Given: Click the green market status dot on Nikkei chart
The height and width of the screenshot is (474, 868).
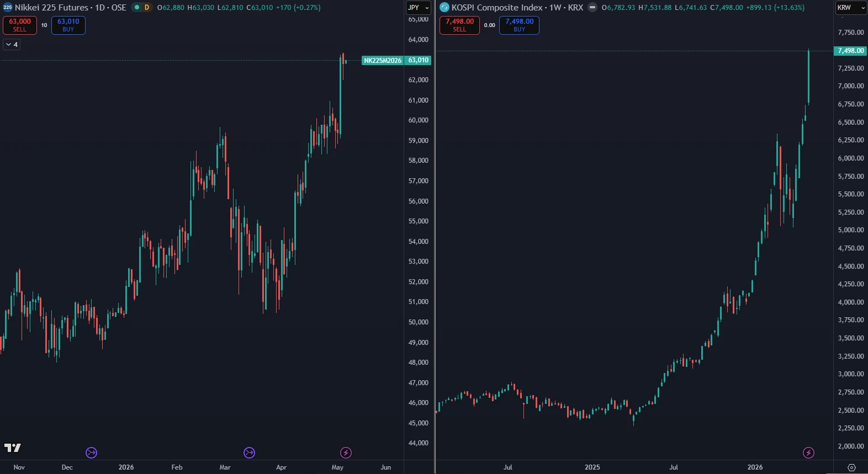Looking at the screenshot, I should click(x=137, y=7).
